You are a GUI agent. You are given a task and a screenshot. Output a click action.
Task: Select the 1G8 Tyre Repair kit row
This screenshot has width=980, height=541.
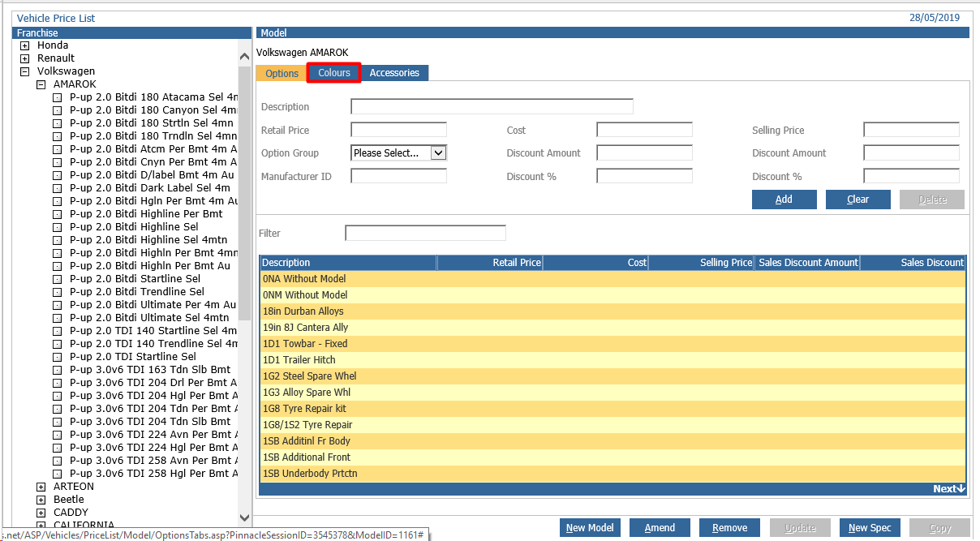[612, 409]
